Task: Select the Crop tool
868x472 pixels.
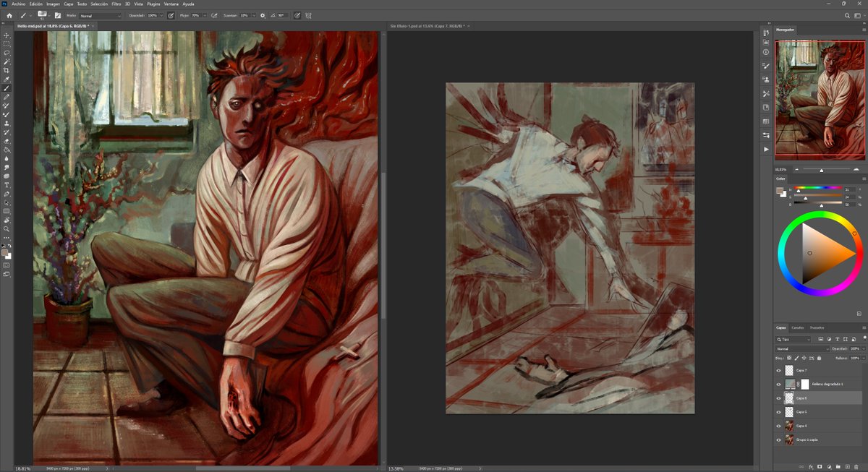Action: click(7, 70)
